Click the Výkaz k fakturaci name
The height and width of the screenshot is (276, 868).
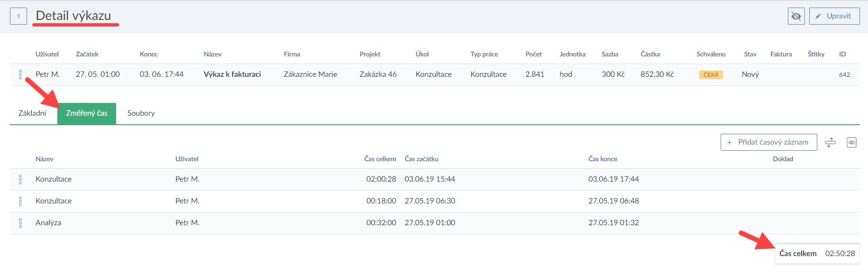pos(232,74)
